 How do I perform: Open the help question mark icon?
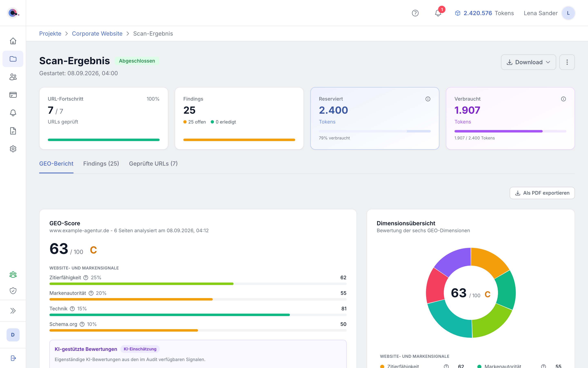pos(415,13)
